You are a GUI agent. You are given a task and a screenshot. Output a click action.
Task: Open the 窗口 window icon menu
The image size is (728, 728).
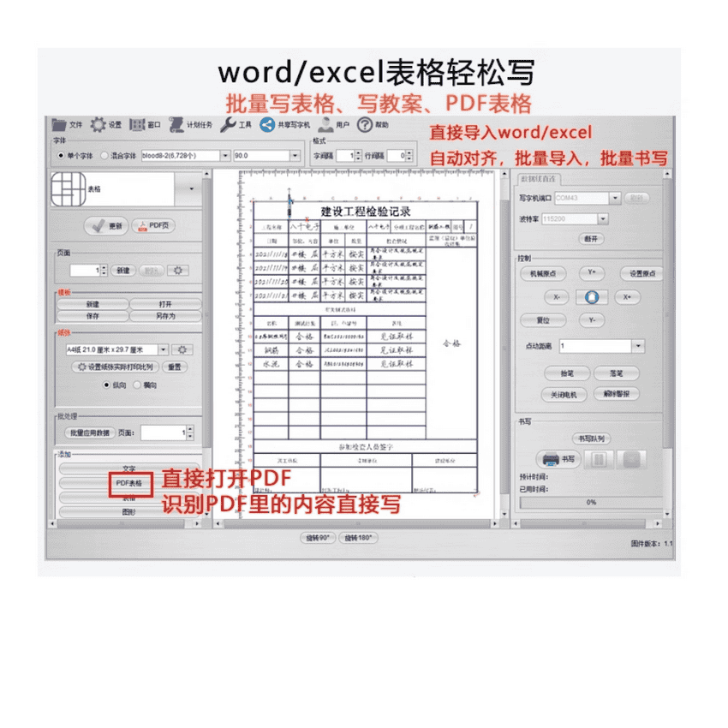[145, 124]
